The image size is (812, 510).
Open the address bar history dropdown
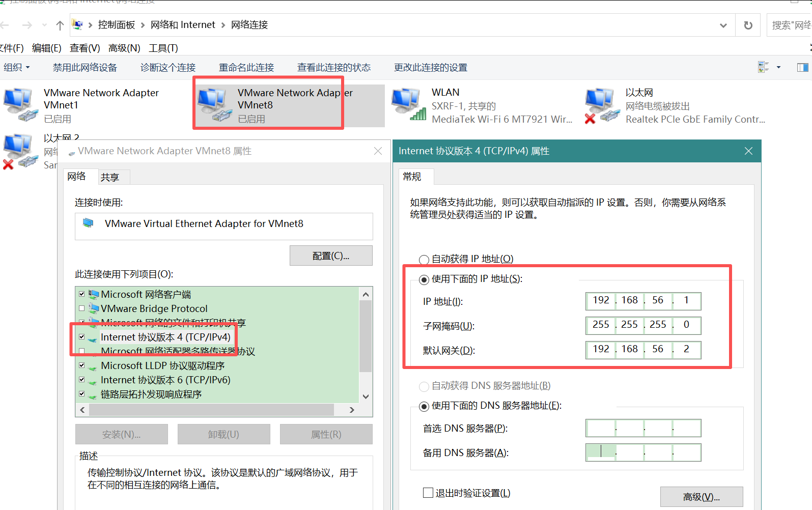point(723,25)
